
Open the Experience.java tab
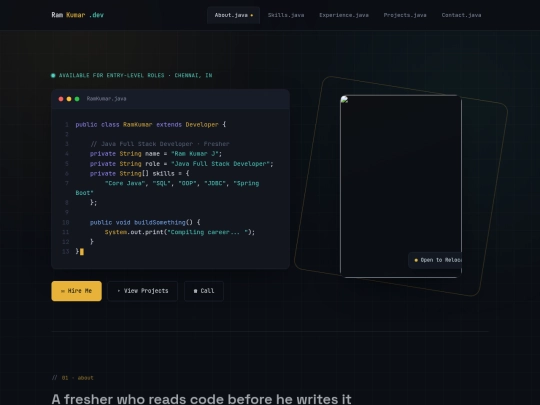coord(344,15)
